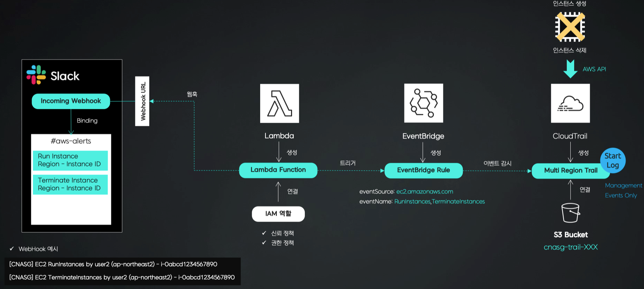Select the EventBridge service icon
Image resolution: width=644 pixels, height=289 pixels.
pyautogui.click(x=424, y=103)
